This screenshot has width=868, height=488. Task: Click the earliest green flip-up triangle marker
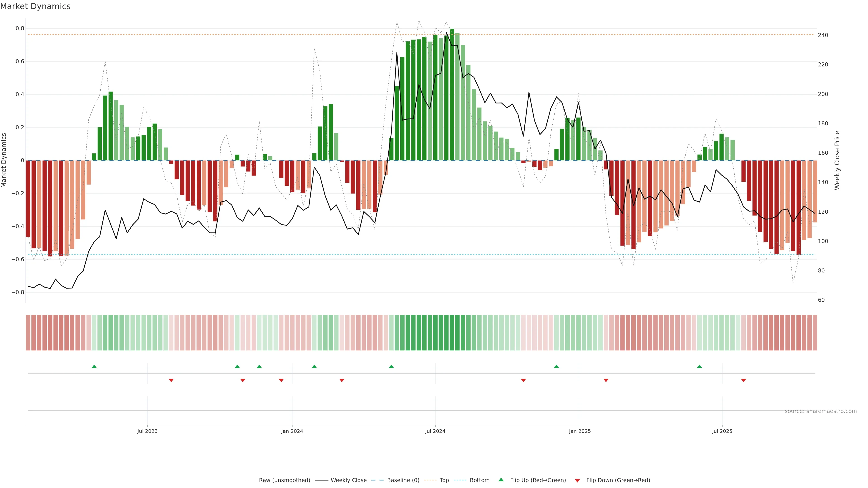click(94, 366)
